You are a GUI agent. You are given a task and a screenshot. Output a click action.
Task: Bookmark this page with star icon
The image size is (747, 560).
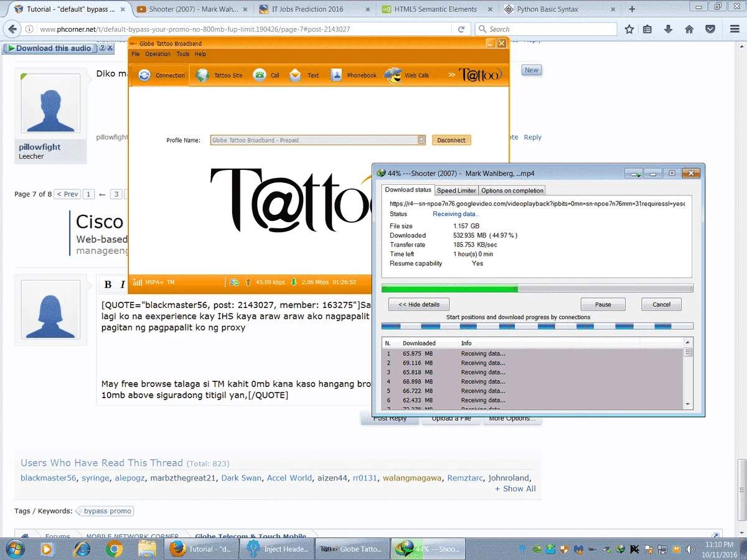pos(629,29)
